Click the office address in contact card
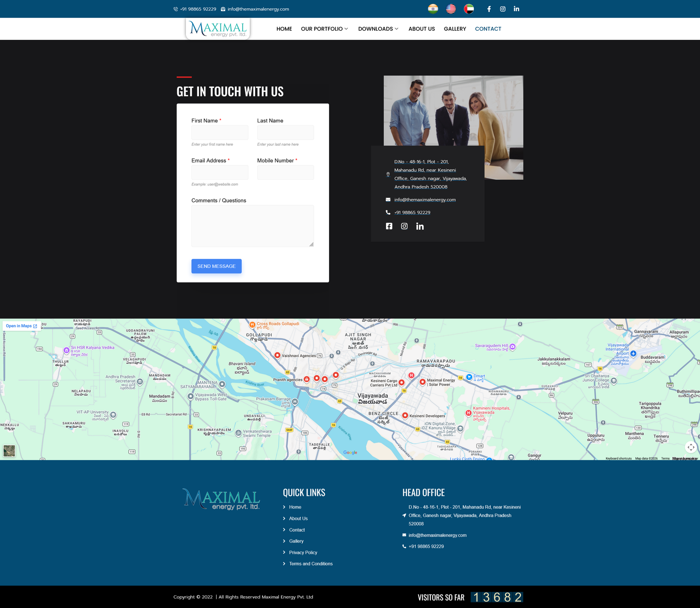The height and width of the screenshot is (608, 700). click(x=430, y=174)
